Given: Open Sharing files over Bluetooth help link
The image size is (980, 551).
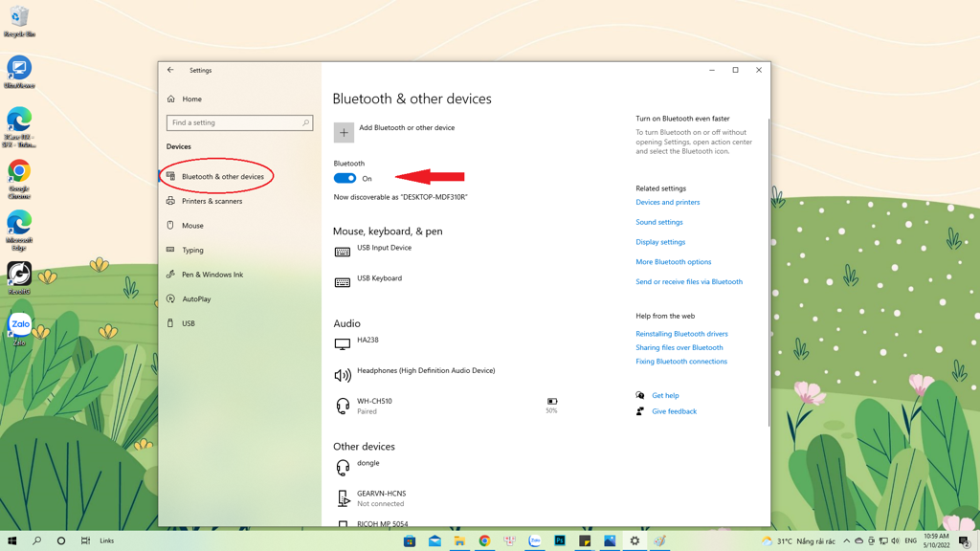Looking at the screenshot, I should [x=679, y=348].
